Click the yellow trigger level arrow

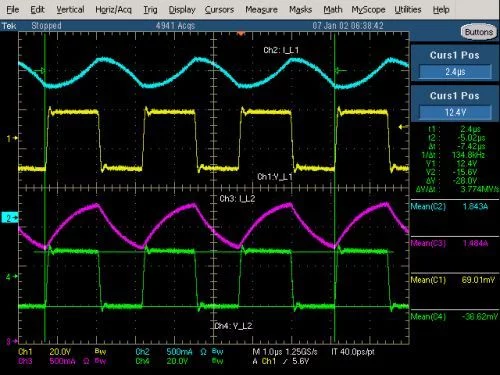tap(403, 127)
